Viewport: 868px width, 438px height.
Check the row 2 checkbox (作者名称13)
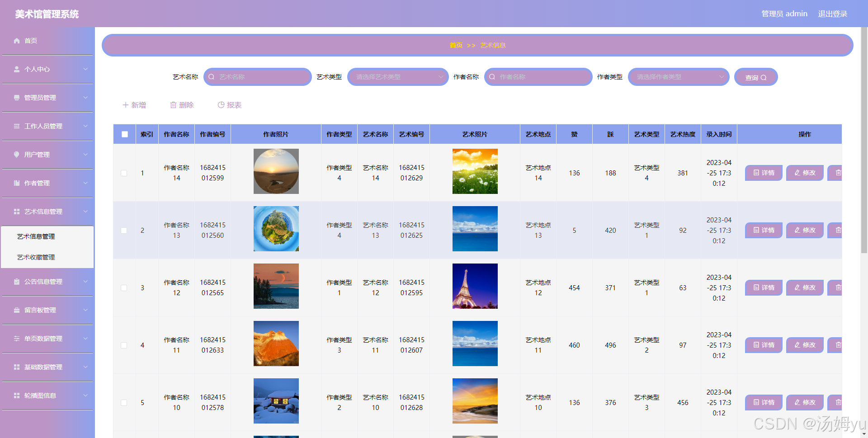(124, 231)
